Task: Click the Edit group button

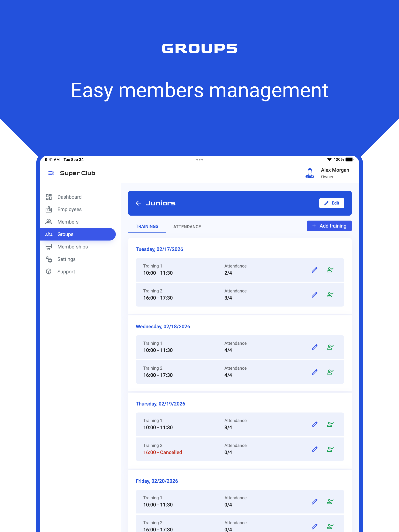Action: (x=332, y=203)
